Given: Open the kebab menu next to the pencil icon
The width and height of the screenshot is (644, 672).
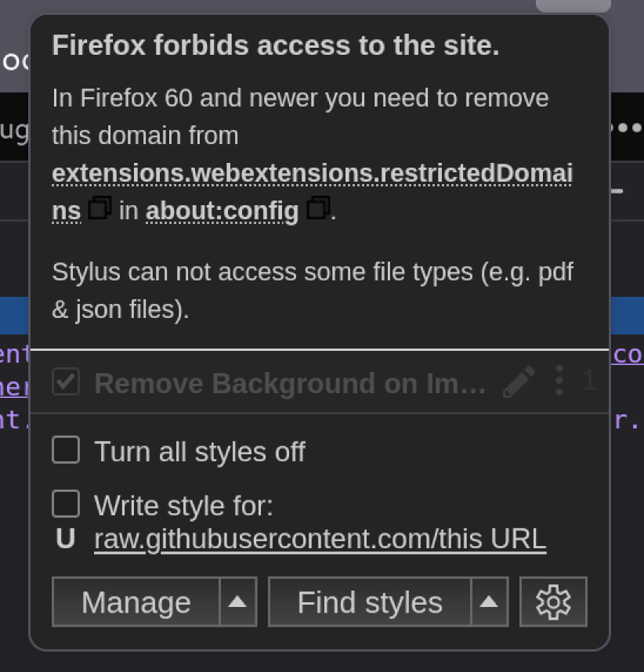Looking at the screenshot, I should 559,381.
